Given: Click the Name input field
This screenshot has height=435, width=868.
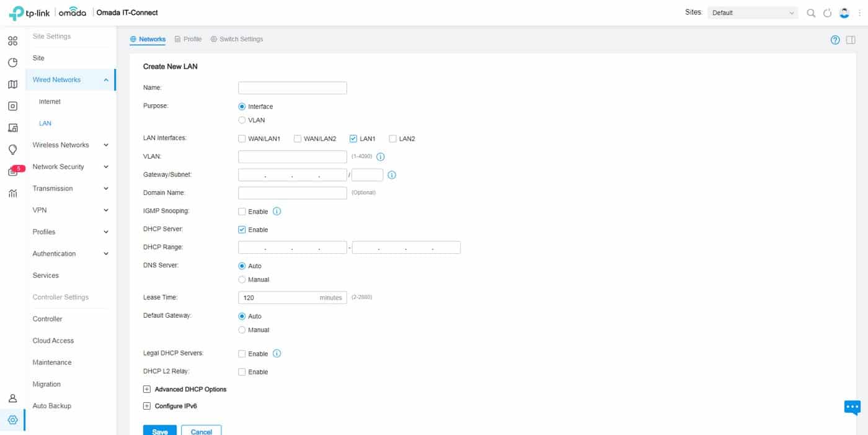Looking at the screenshot, I should click(292, 88).
